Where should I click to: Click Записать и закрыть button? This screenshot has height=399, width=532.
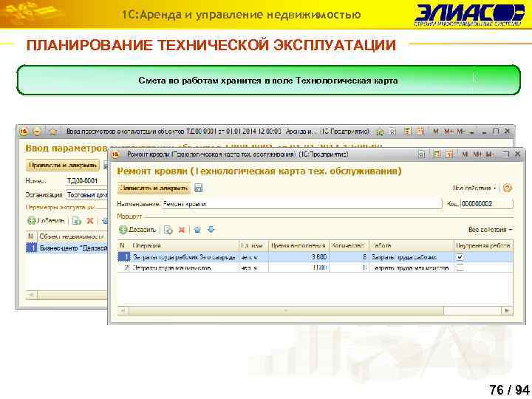coord(154,188)
